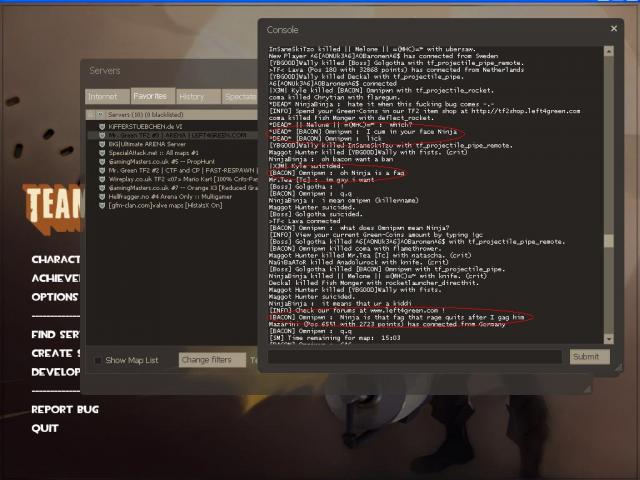
Task: Choose Quit in the main menu
Action: coord(45,428)
